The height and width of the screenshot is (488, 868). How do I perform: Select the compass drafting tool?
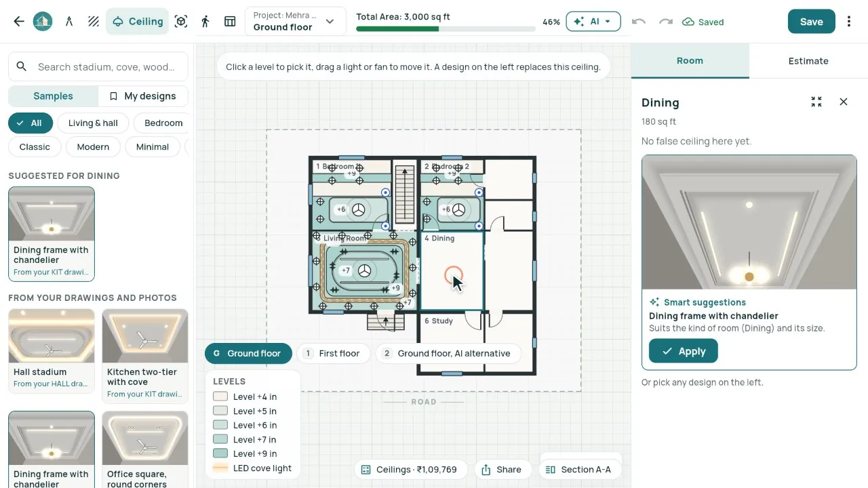[x=69, y=22]
